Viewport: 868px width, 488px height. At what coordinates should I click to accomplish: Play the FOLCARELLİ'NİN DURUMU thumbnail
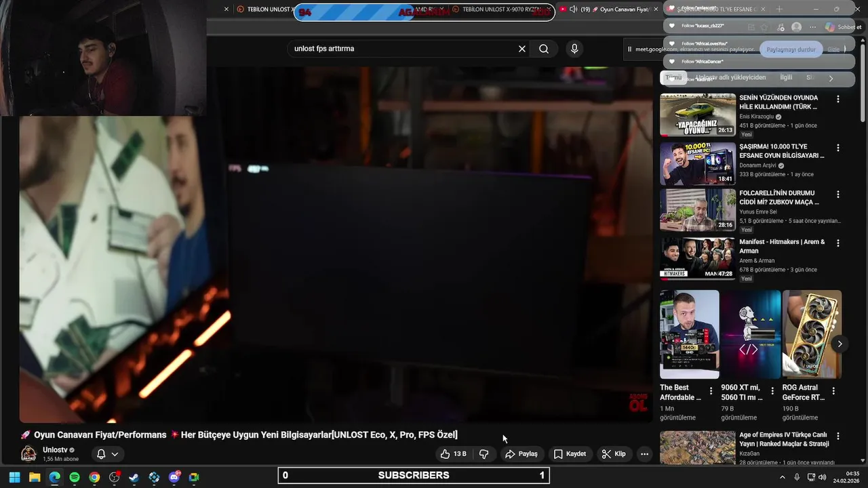click(698, 210)
